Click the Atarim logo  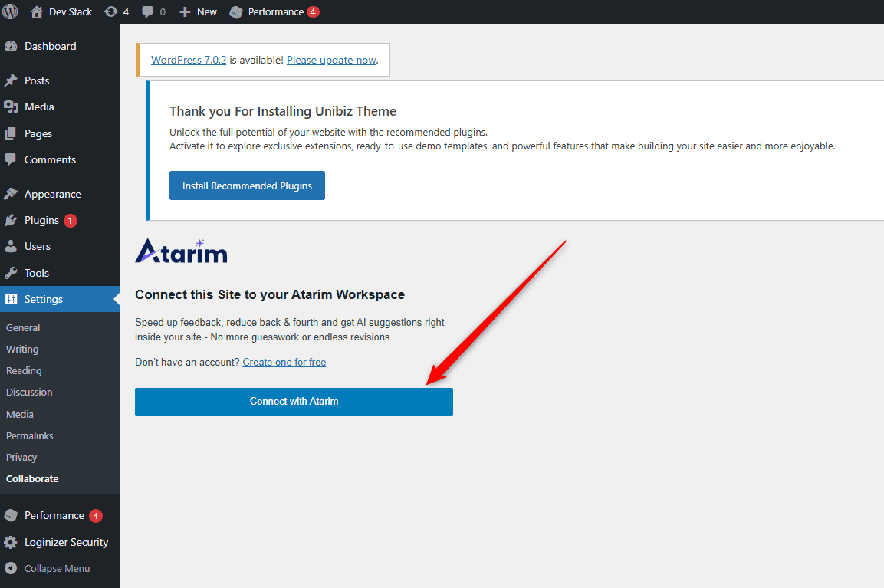point(181,251)
